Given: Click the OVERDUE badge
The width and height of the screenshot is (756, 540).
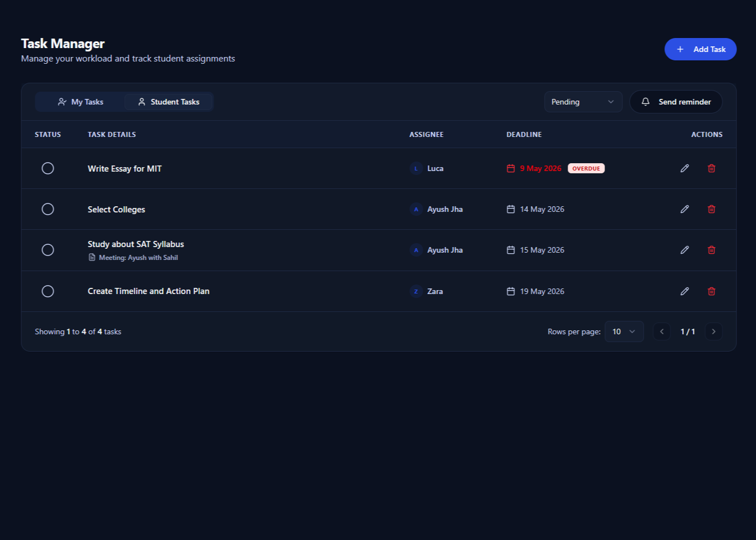Looking at the screenshot, I should tap(586, 168).
